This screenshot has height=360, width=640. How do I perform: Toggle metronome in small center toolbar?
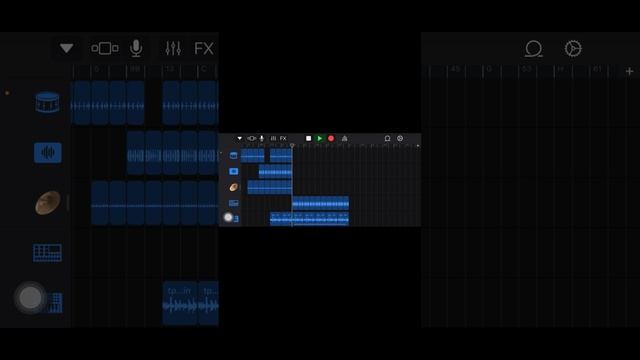(x=344, y=138)
